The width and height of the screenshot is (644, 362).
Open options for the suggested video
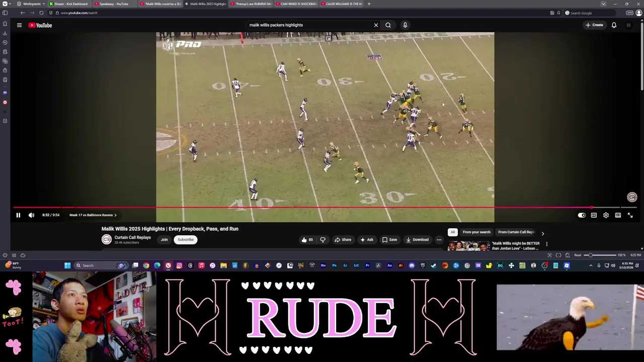coord(547,244)
